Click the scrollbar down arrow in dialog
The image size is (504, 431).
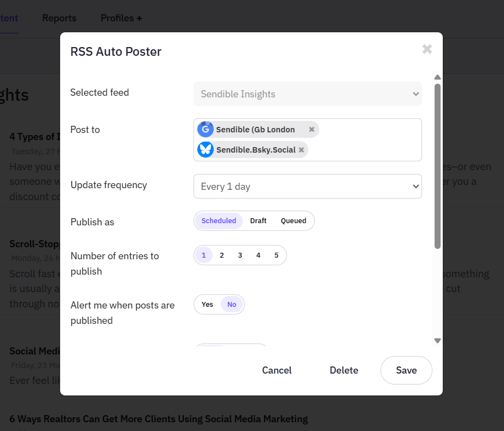pos(437,341)
